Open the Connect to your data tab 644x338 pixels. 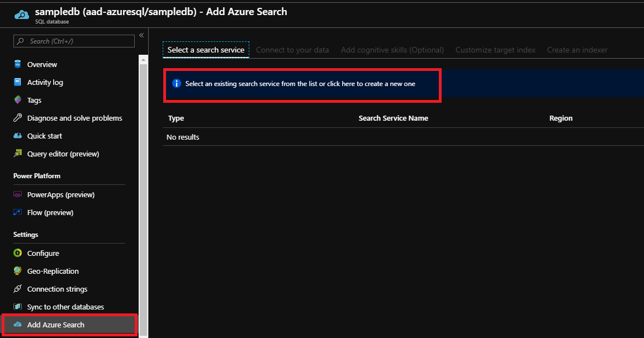coord(292,50)
